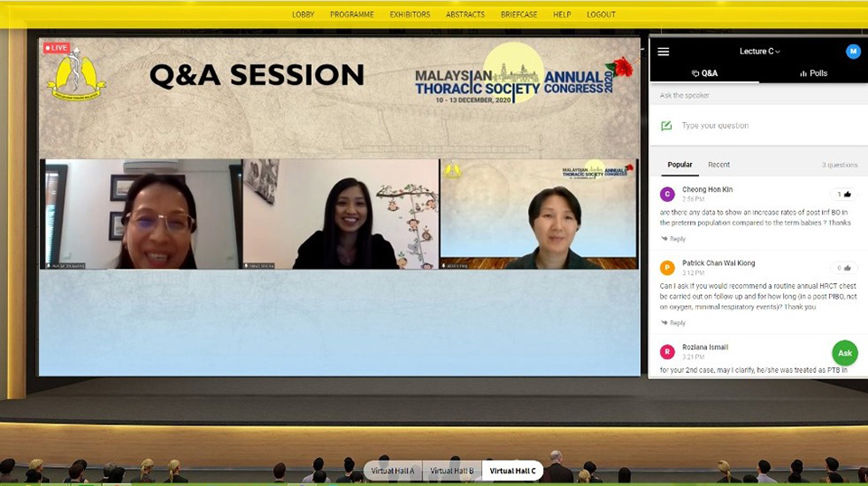Click Cheong Hon Kin's purple avatar

pos(667,194)
